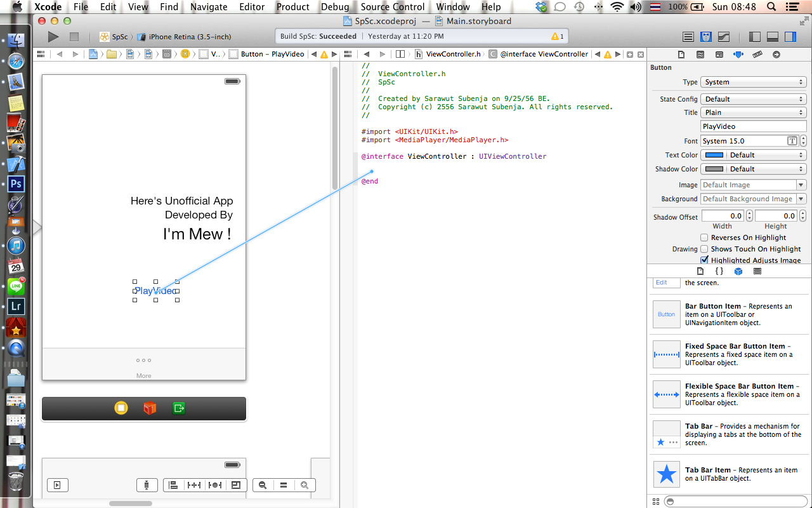
Task: Toggle the form factor button
Action: 147,485
